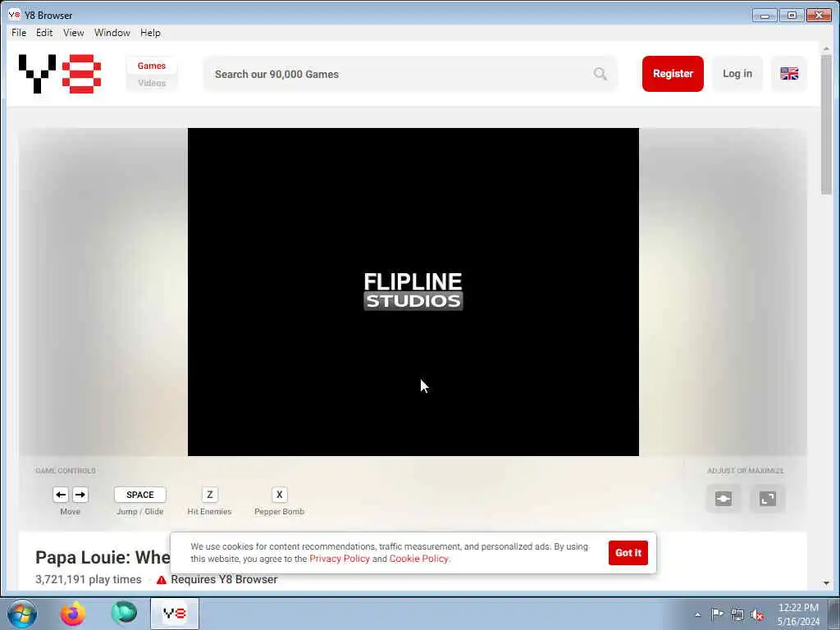Click the Flipline Studios game screen
840x630 pixels.
point(413,292)
